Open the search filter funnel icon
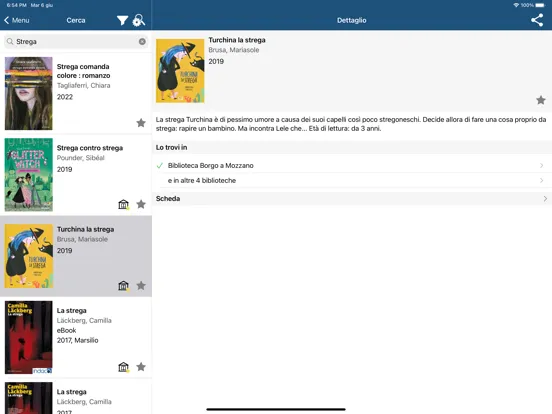This screenshot has width=552, height=414. pyautogui.click(x=122, y=20)
